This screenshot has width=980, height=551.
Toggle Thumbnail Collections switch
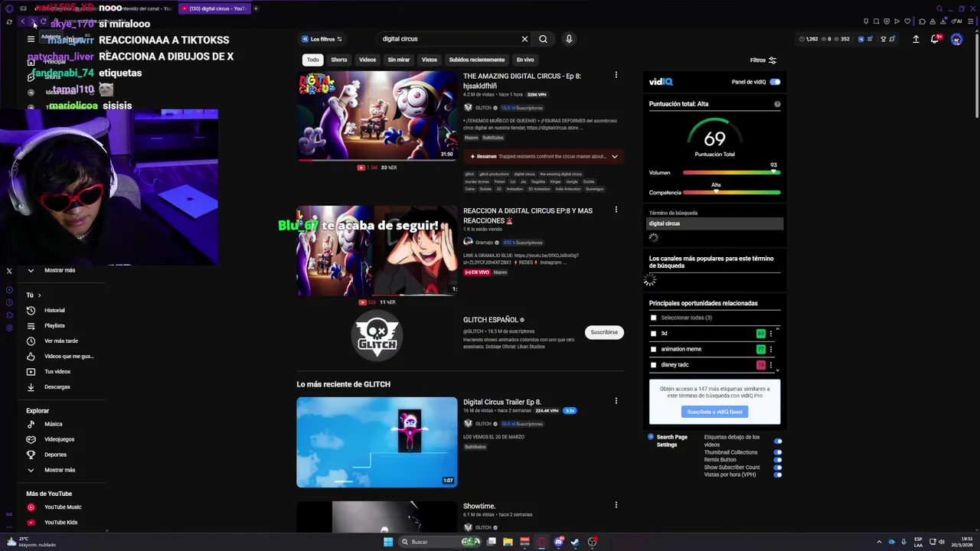[x=778, y=452]
